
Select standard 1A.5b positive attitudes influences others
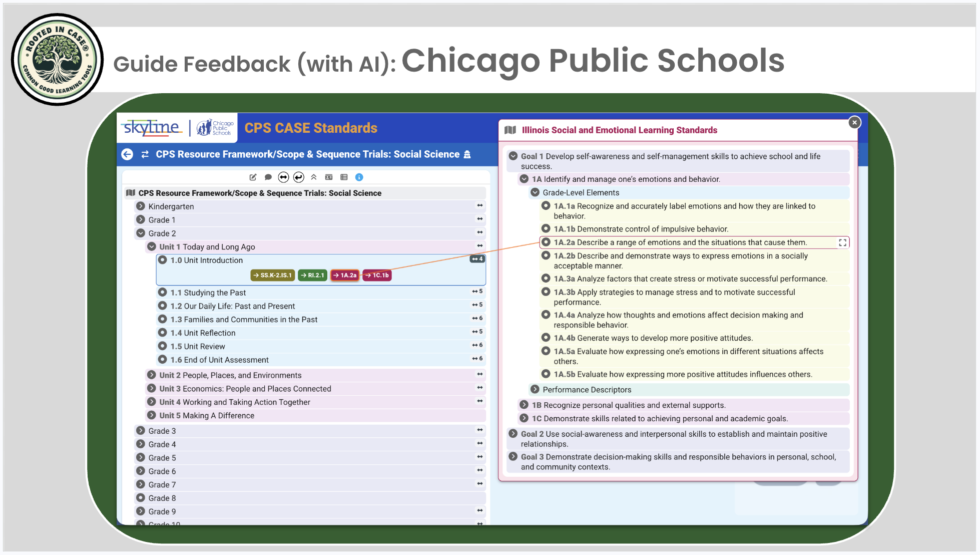click(694, 374)
